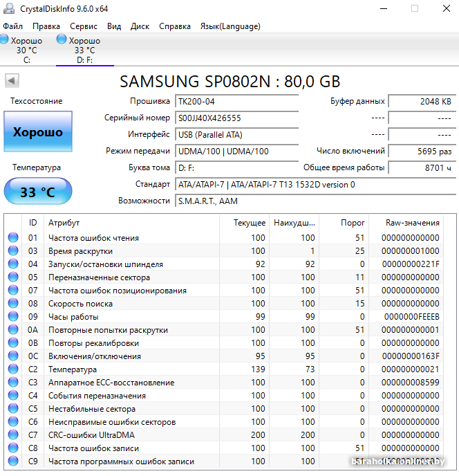Click status icon of attribute 07 row
Image resolution: width=459 pixels, height=476 pixels.
coord(13,290)
